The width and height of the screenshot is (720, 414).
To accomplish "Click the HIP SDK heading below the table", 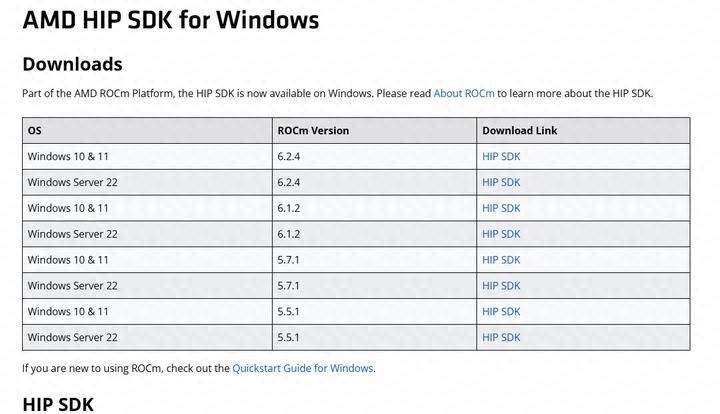I will (x=58, y=404).
